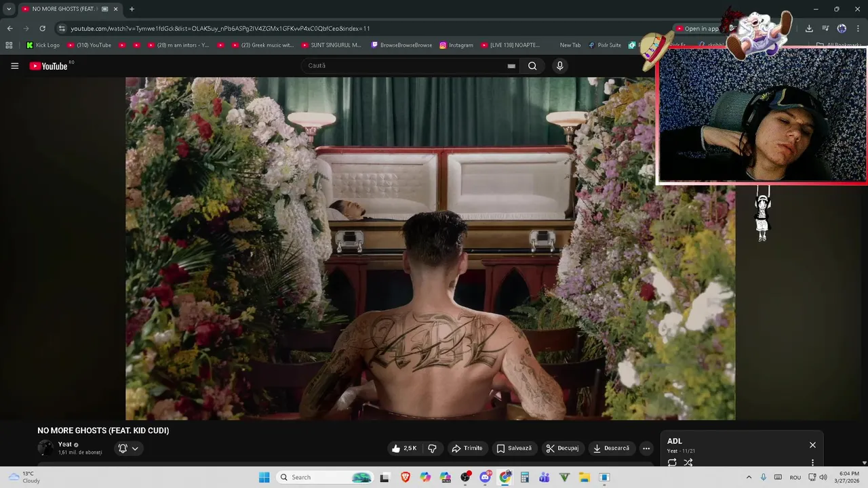The width and height of the screenshot is (868, 488).
Task: Open the on-screen keyboard in search box
Action: pos(511,66)
